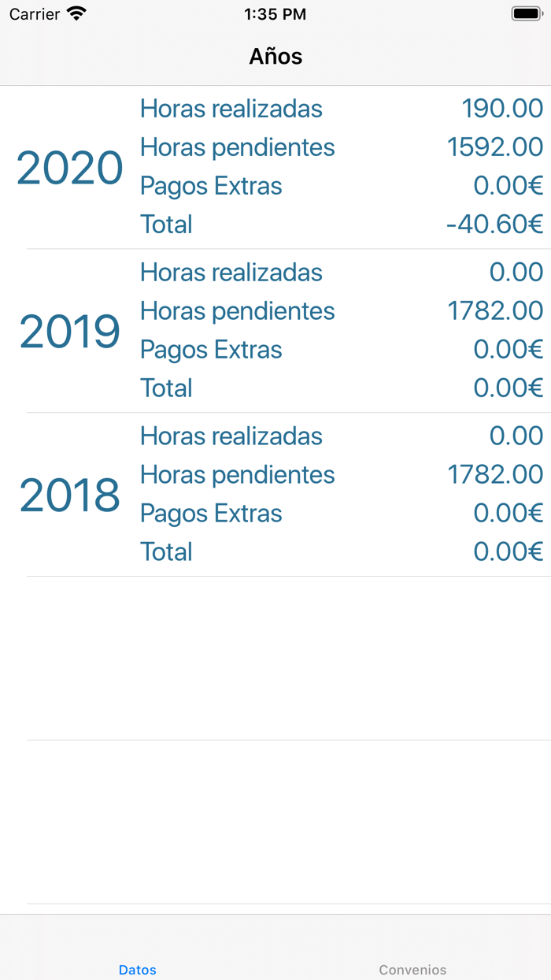The image size is (551, 980).
Task: Tap the clock showing 1:35 PM
Action: tap(275, 13)
